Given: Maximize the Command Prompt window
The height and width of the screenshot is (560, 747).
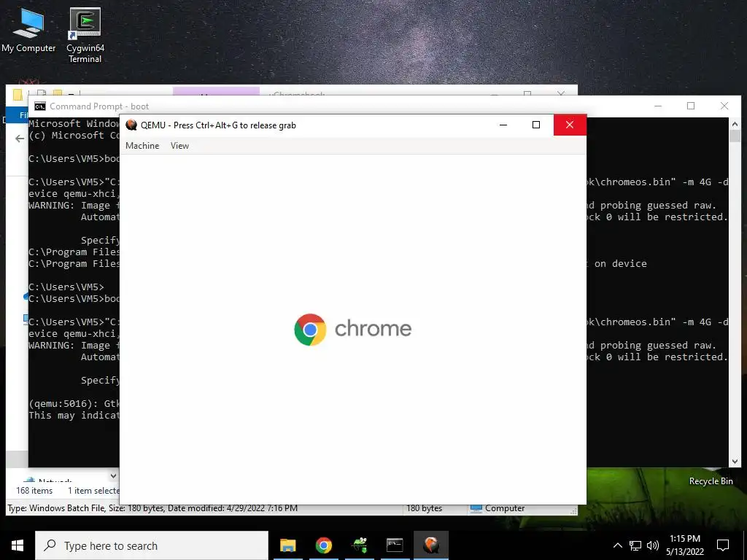Looking at the screenshot, I should (691, 106).
